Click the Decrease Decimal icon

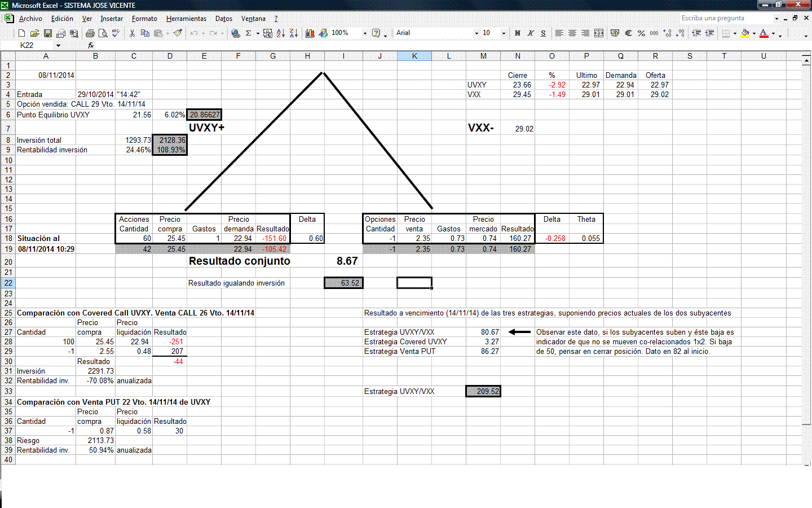(x=680, y=33)
